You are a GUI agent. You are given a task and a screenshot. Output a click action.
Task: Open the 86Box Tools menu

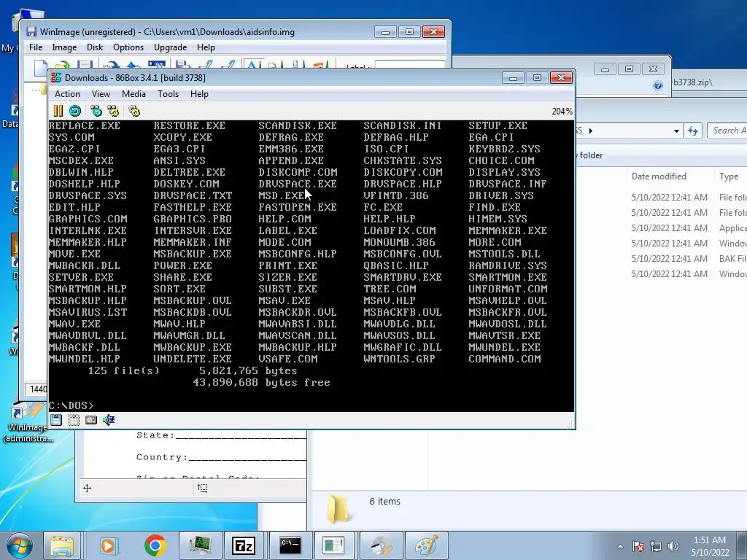(x=169, y=94)
